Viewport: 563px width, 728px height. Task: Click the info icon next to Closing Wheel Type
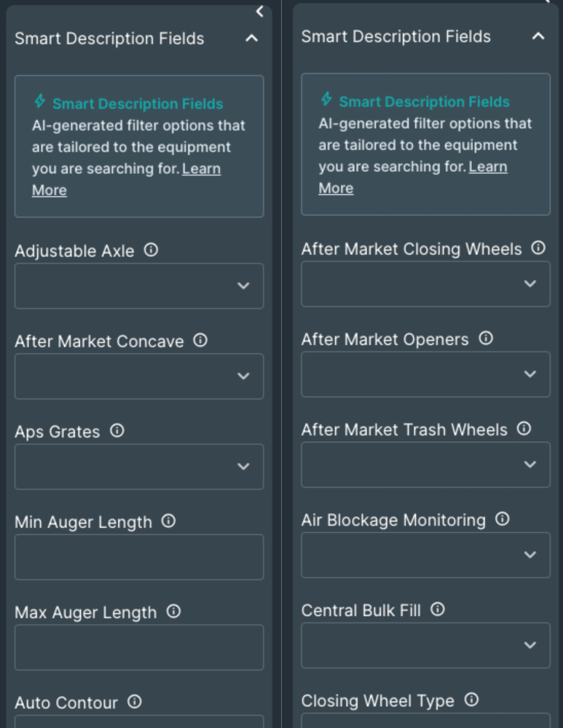(471, 700)
